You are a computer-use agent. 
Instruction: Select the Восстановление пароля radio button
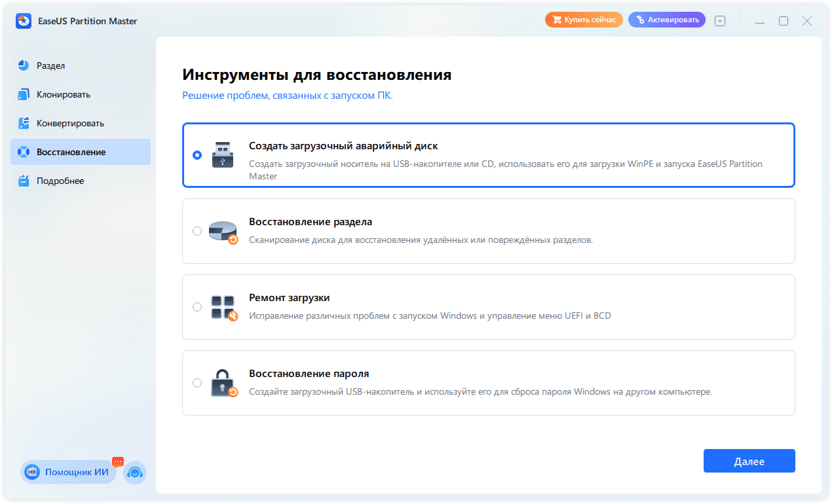(197, 383)
